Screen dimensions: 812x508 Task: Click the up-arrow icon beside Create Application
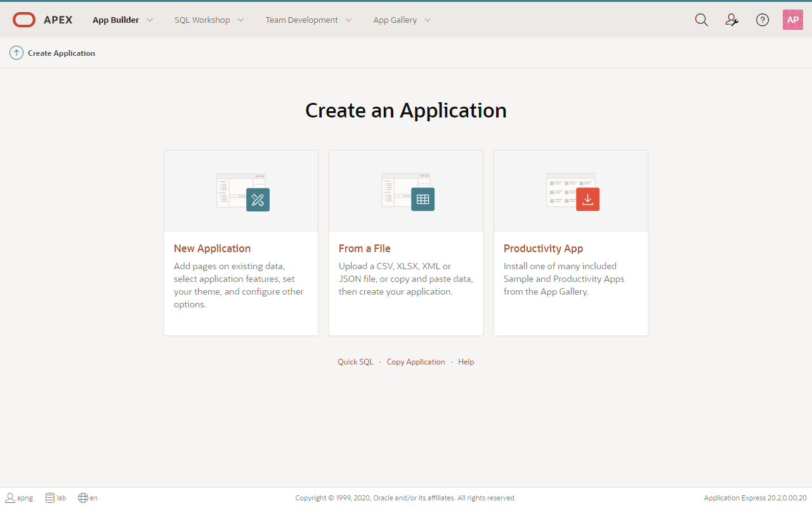16,53
